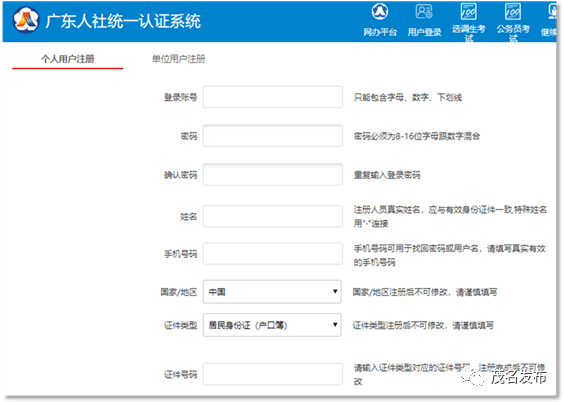Click the 手机号码 field label

pyautogui.click(x=181, y=254)
